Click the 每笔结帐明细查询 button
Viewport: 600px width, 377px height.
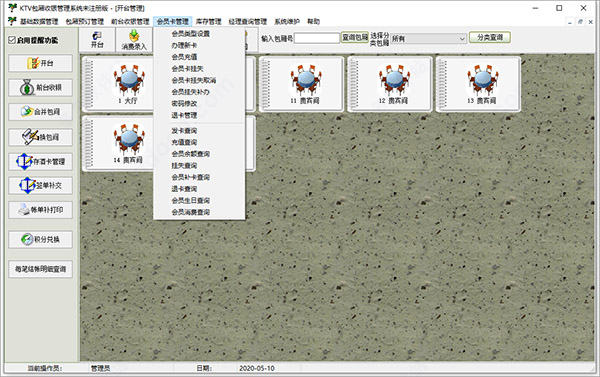click(x=41, y=269)
